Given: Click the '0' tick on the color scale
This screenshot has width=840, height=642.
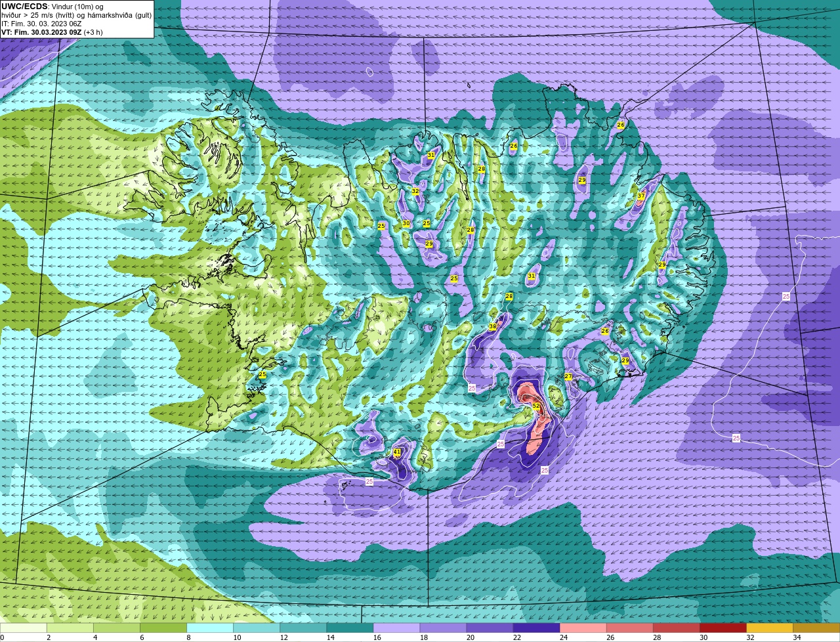Looking at the screenshot, I should pyautogui.click(x=3, y=637).
